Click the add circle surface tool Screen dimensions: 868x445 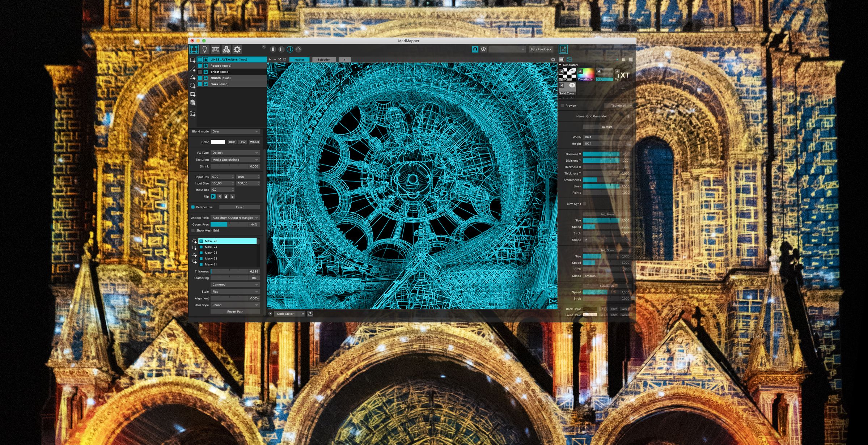[x=193, y=86]
